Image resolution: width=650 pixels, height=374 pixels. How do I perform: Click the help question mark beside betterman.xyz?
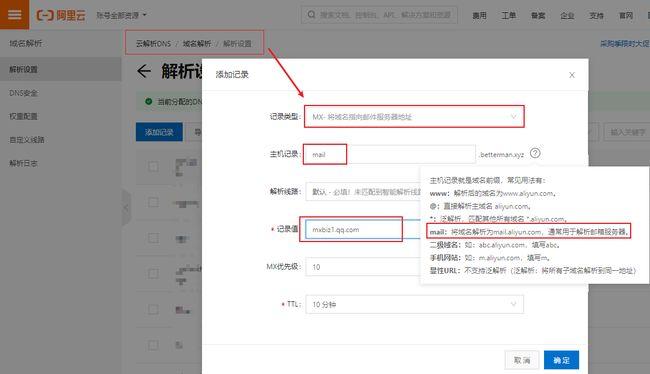pyautogui.click(x=535, y=153)
